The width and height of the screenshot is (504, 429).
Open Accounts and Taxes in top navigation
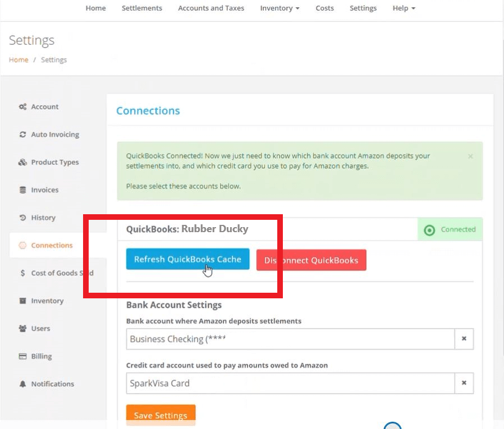pos(211,8)
